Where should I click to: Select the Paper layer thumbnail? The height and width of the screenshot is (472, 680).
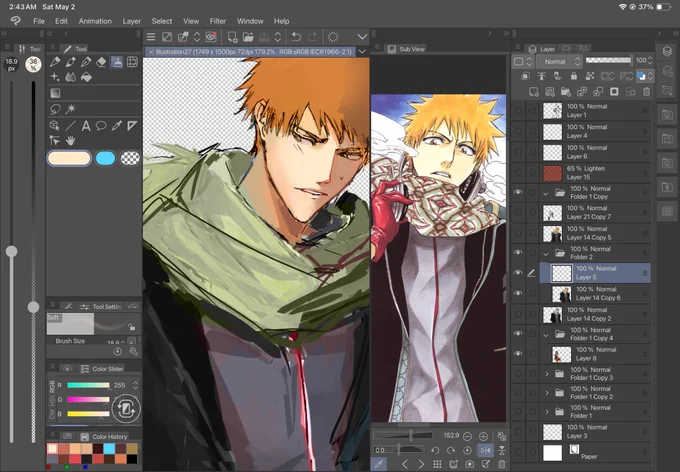(x=552, y=452)
